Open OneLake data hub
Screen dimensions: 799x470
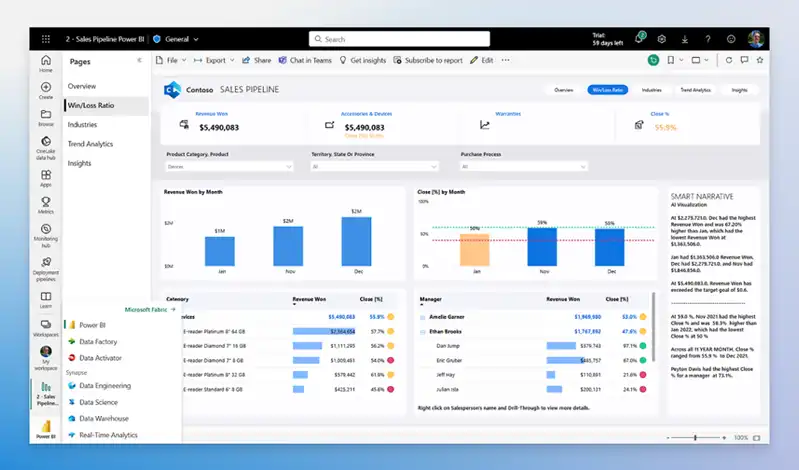click(46, 148)
